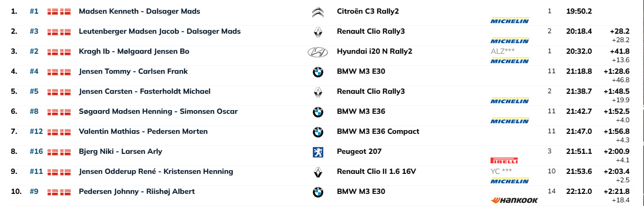Click the Renault logo for Clio II 1.6 16V
The height and width of the screenshot is (206, 644).
[318, 173]
